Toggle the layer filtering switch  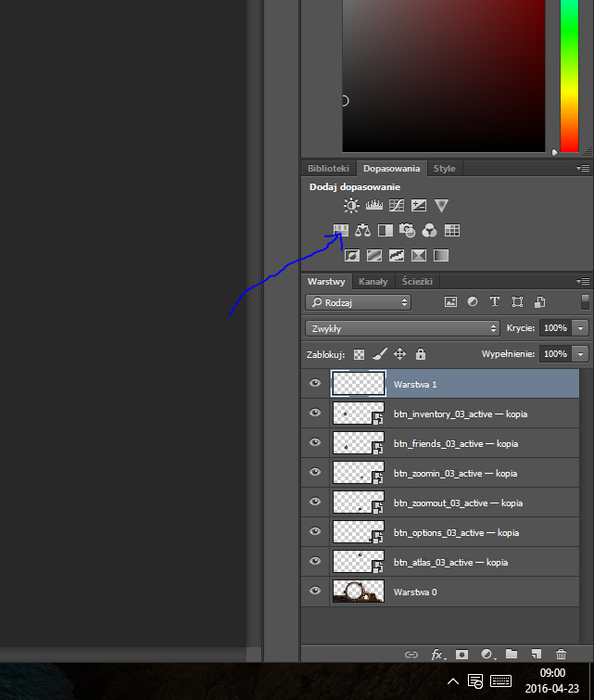click(585, 301)
